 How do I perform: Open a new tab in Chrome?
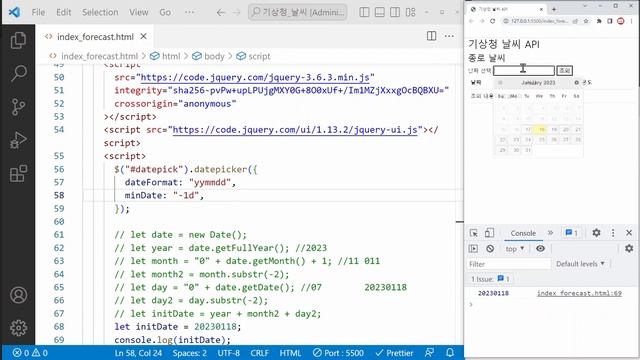[554, 9]
